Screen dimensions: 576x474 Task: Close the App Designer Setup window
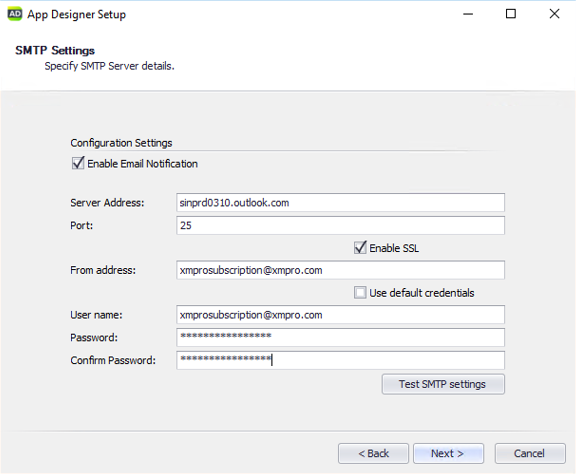point(554,14)
